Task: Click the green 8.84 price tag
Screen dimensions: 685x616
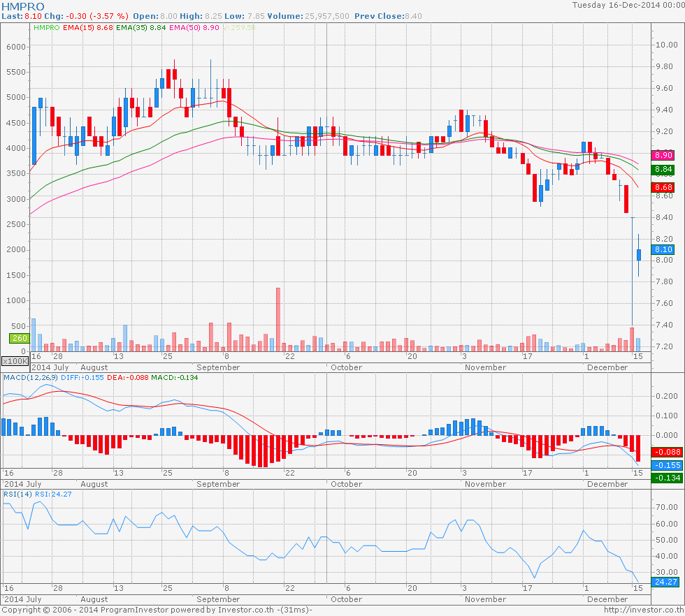Action: 663,170
